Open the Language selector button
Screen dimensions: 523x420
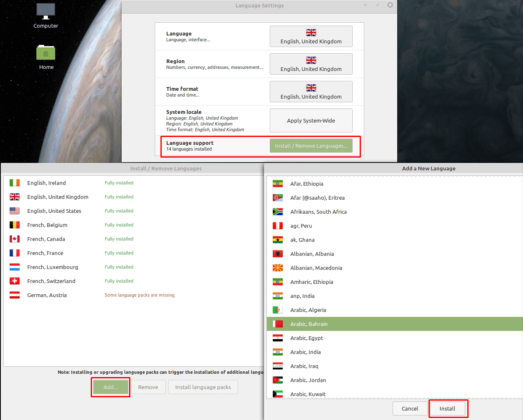(311, 36)
